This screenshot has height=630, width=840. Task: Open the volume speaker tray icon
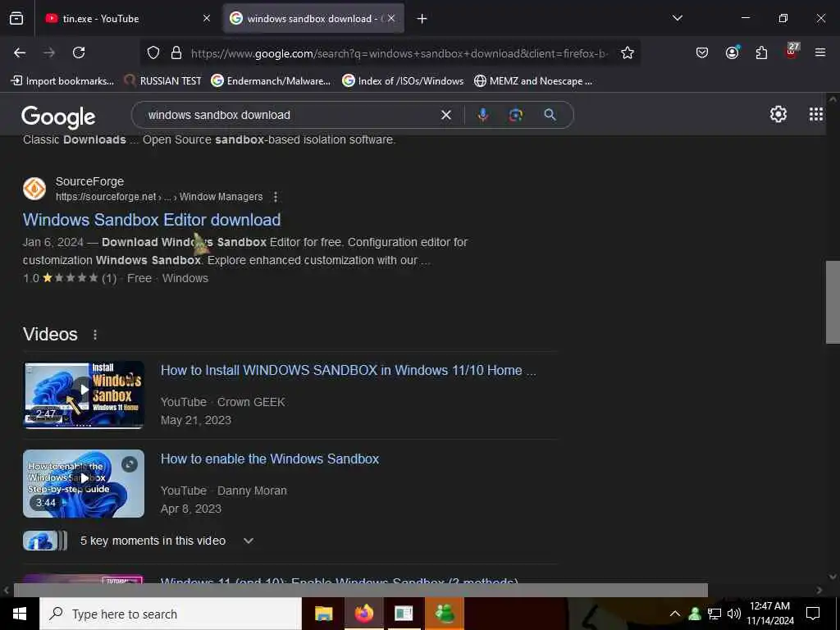pos(734,614)
